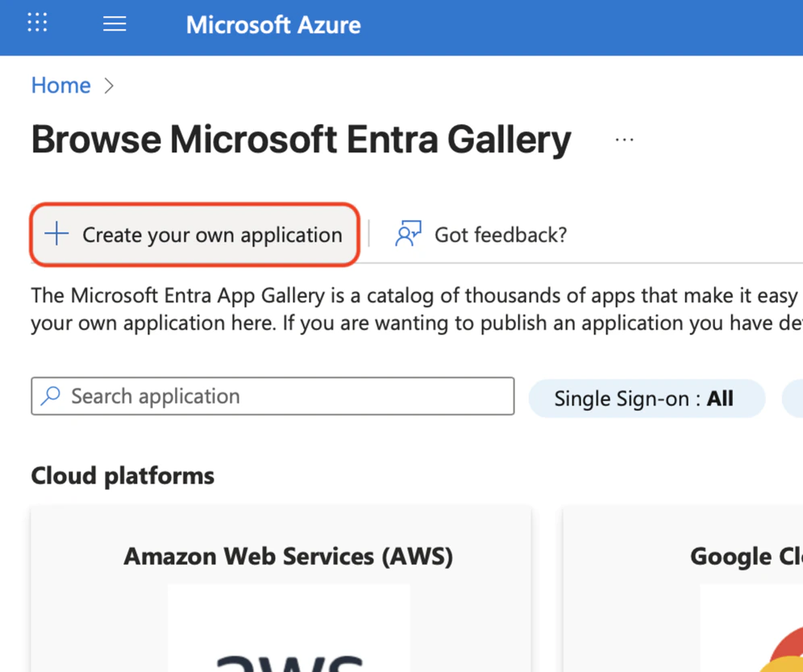The width and height of the screenshot is (803, 672).
Task: Click the AWS logo on the cloud platform tile
Action: click(288, 645)
